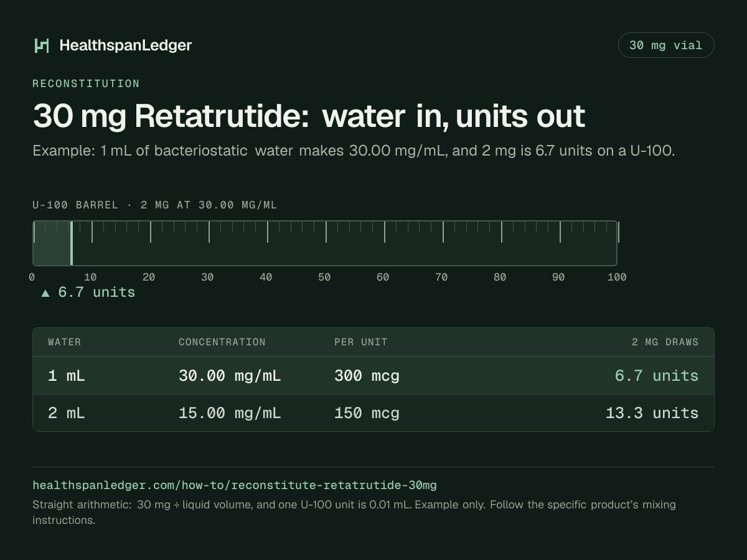The height and width of the screenshot is (560, 747).
Task: Click the 6.7 units table cell
Action: [657, 376]
